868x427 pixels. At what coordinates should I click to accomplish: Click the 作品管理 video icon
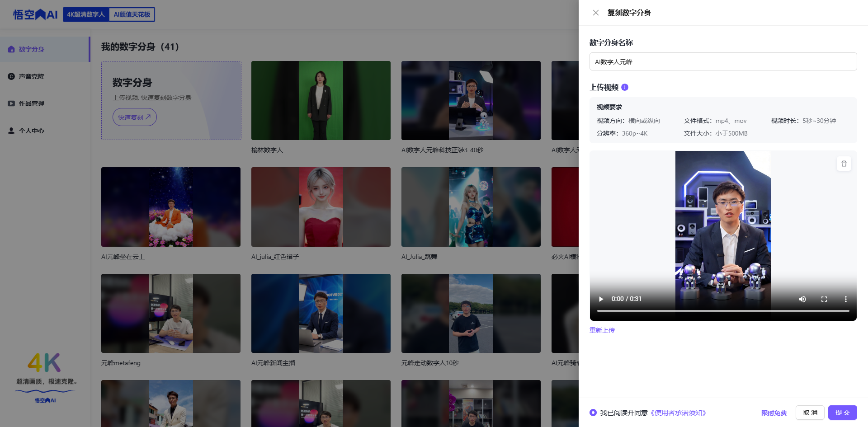(11, 103)
